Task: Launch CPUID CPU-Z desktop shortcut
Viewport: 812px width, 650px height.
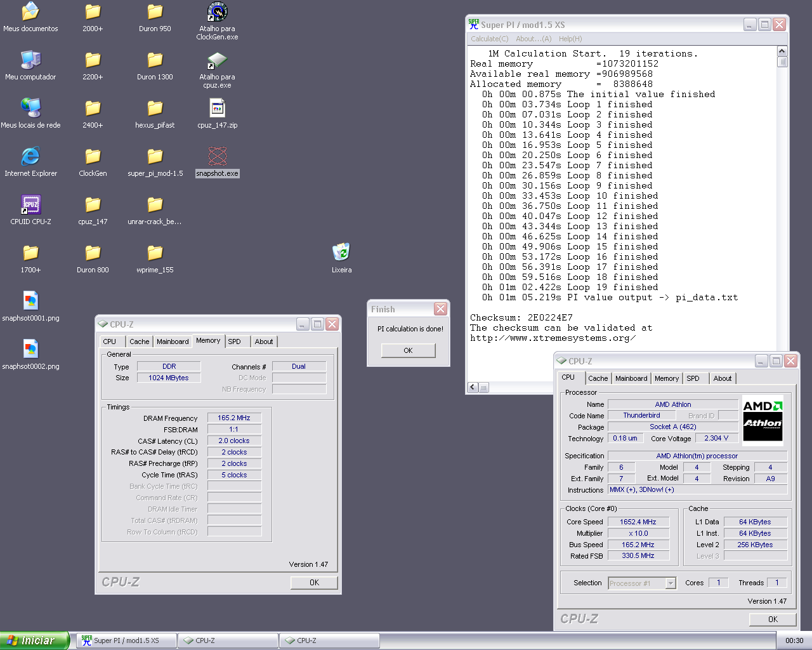Action: pyautogui.click(x=30, y=210)
